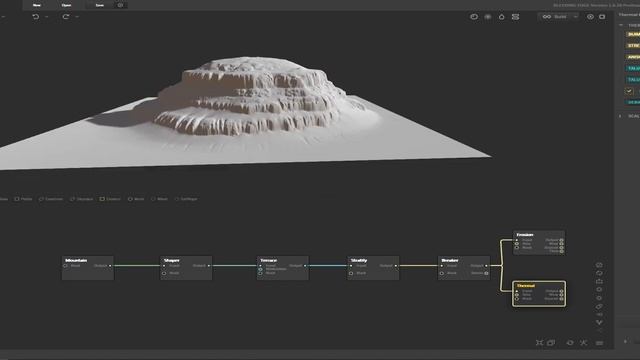Expand the undo history dropdown arrow

click(x=47, y=17)
